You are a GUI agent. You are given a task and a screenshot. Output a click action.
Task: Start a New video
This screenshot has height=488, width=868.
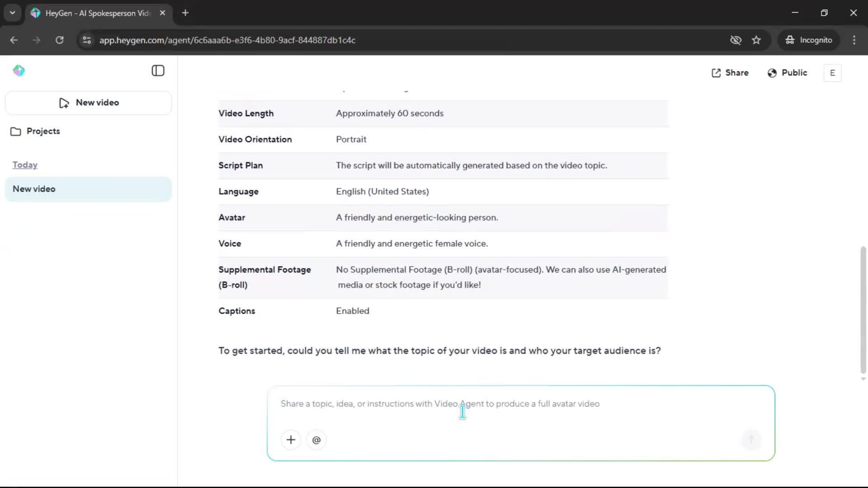[x=89, y=103]
